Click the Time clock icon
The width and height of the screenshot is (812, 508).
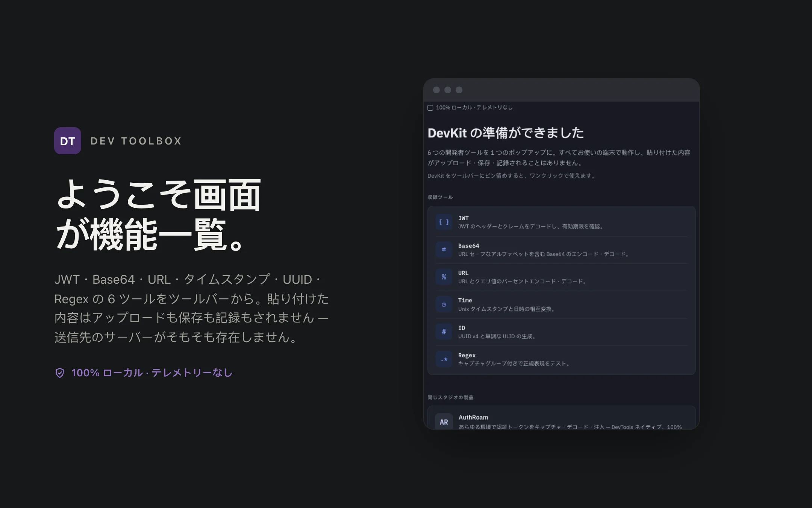(444, 304)
